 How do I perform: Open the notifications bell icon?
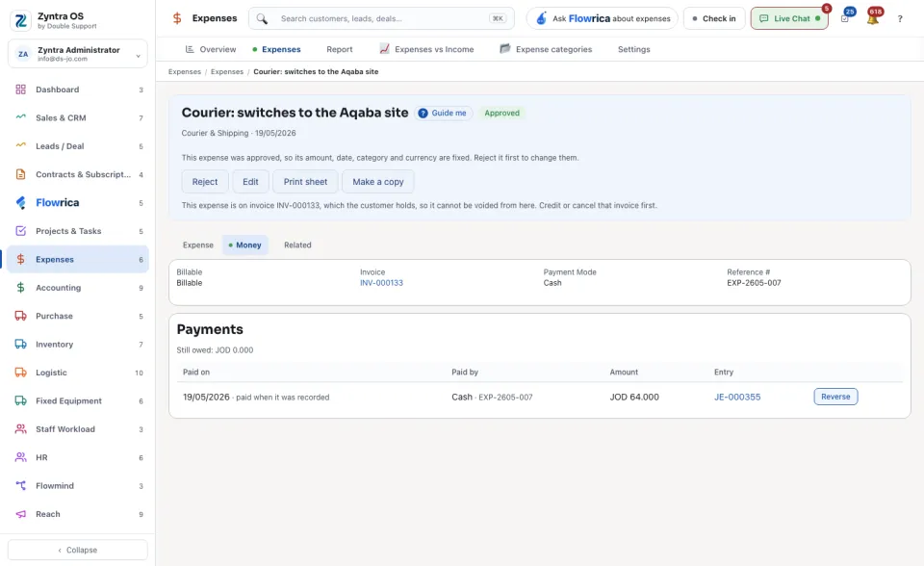coord(873,19)
